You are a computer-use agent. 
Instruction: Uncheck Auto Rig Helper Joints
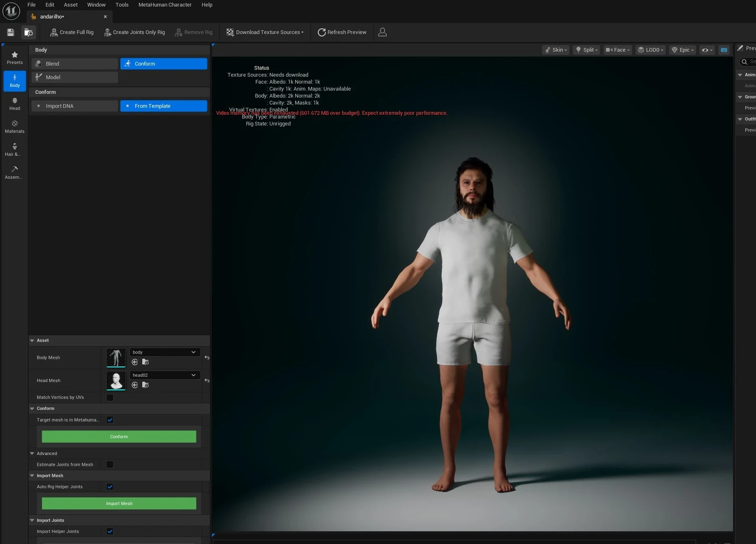pos(110,487)
